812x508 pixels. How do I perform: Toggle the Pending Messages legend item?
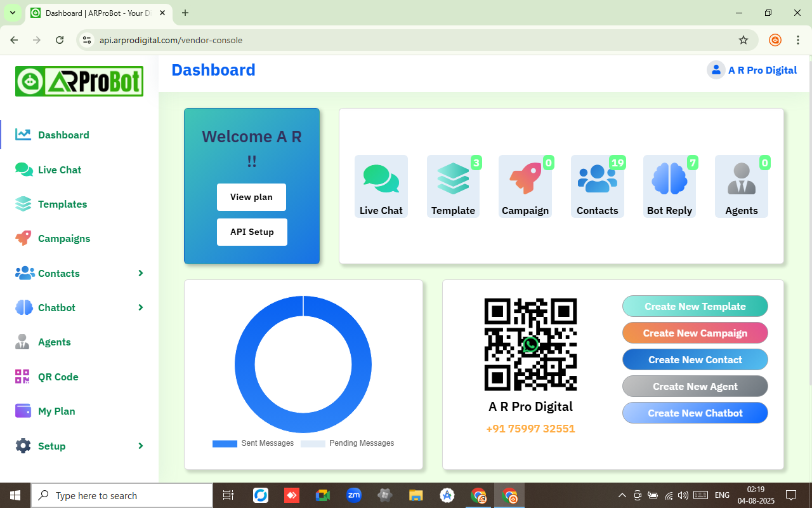click(348, 443)
